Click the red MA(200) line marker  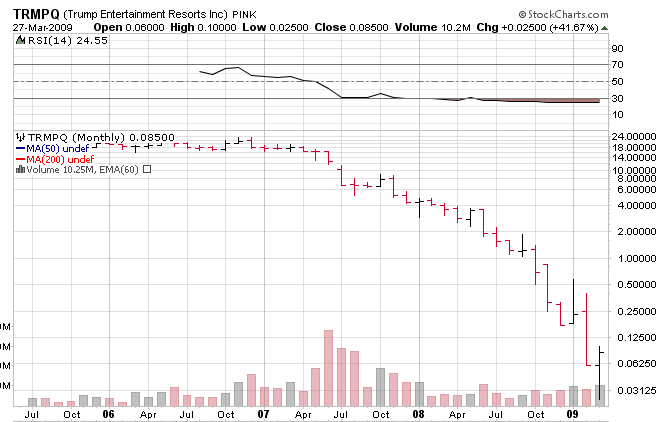pyautogui.click(x=21, y=158)
